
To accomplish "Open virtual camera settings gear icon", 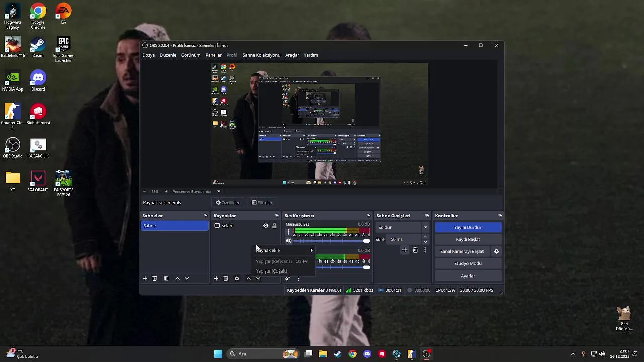I will (496, 251).
